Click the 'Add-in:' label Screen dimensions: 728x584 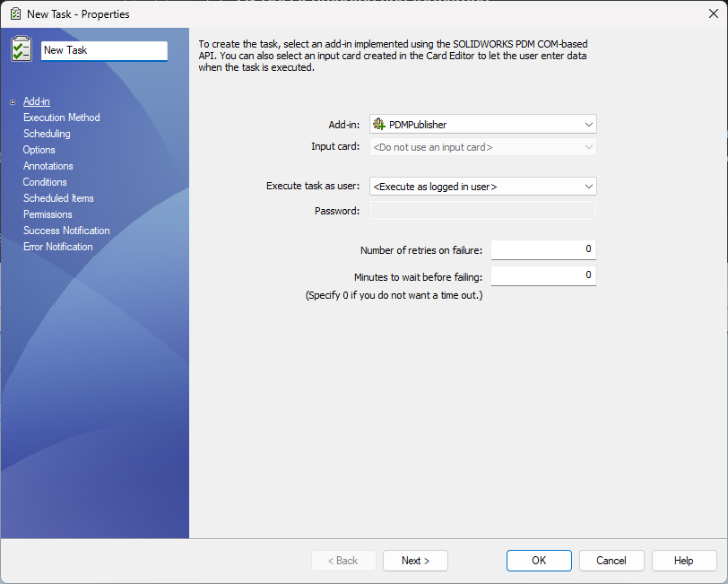pos(344,125)
